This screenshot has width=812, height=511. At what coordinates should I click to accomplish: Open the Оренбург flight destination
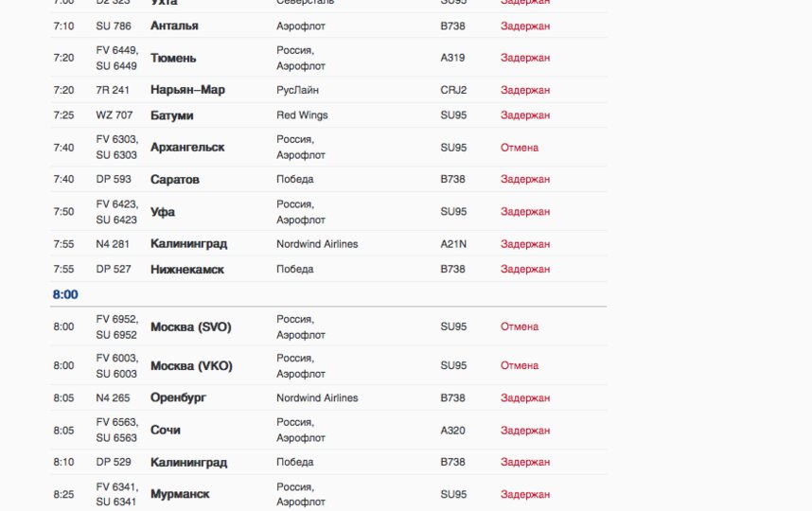click(178, 398)
